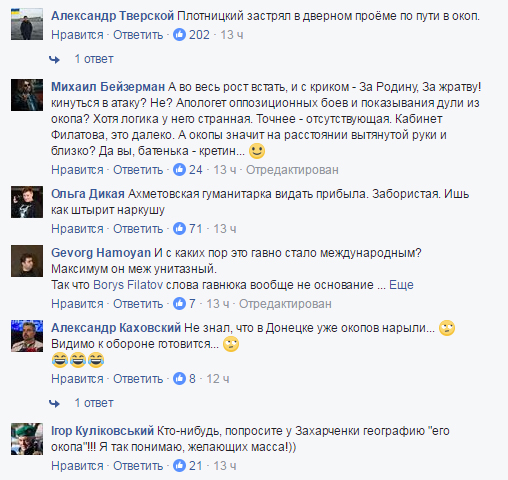Toggle Нравится on Михаил Бейзерман's comment
Image resolution: width=508 pixels, height=480 pixels.
[77, 170]
